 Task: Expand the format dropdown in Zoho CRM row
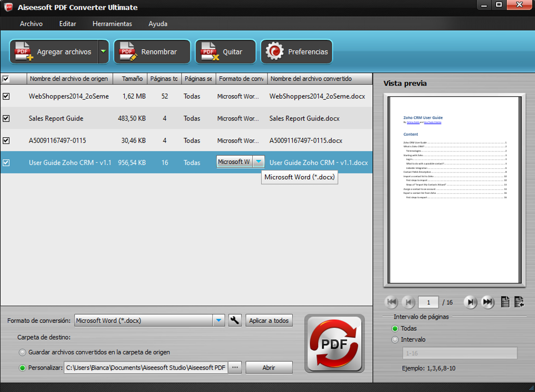click(259, 161)
